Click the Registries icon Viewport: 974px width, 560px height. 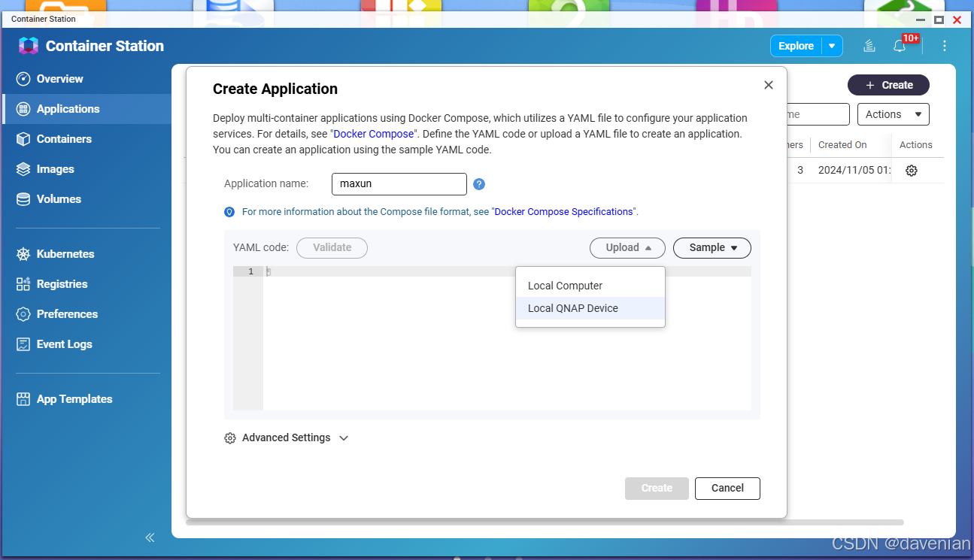tap(23, 284)
